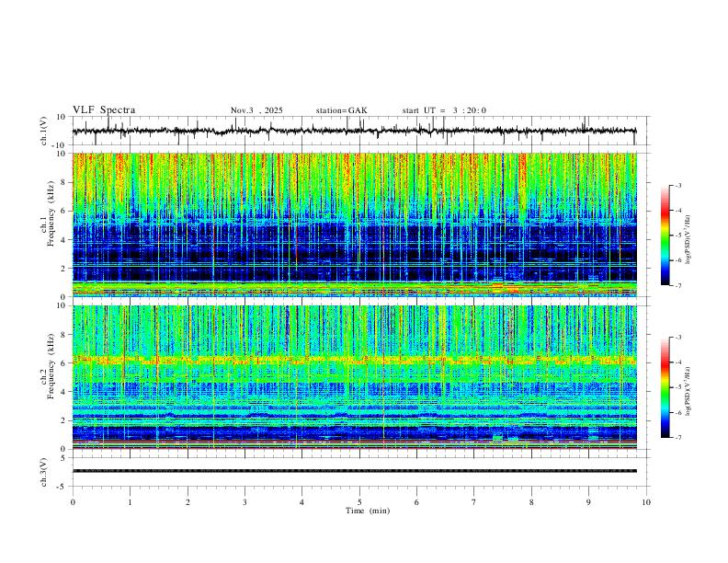This screenshot has width=728, height=563.
Task: Click the yellow 6 kHz band in ch.2 spectrogram
Action: click(x=355, y=360)
